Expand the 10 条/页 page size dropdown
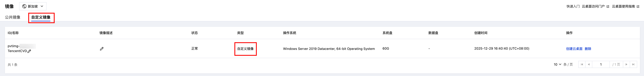The image size is (644, 76). pos(558,65)
